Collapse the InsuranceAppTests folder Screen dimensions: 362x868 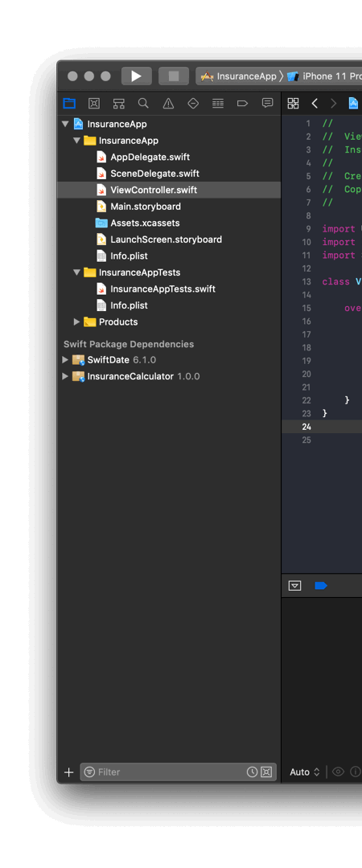pos(76,272)
